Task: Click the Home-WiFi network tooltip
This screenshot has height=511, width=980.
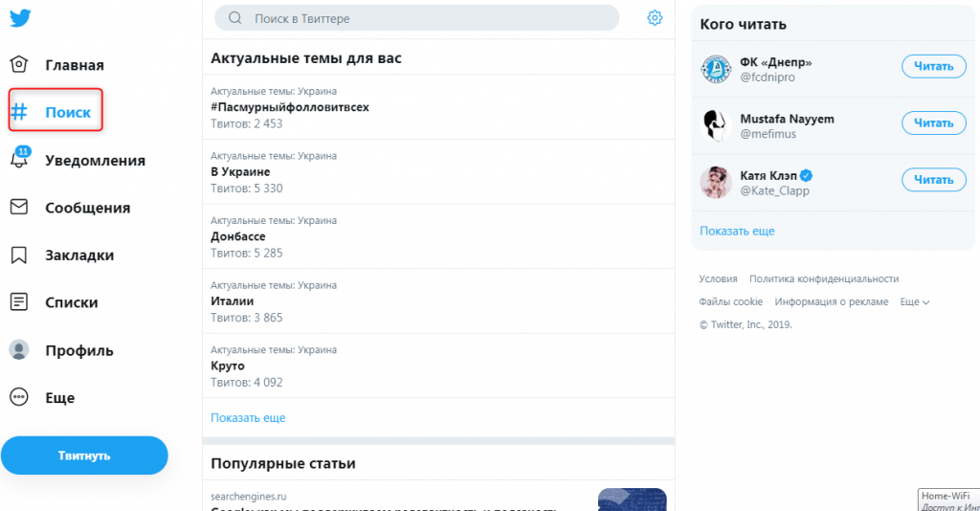Action: [948, 500]
